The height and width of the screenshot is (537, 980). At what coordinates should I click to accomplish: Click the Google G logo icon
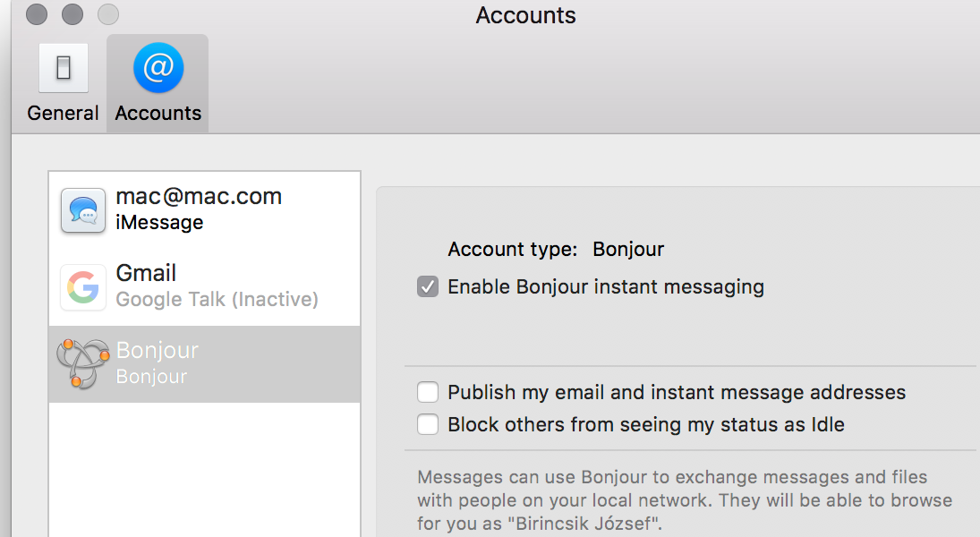click(x=83, y=287)
